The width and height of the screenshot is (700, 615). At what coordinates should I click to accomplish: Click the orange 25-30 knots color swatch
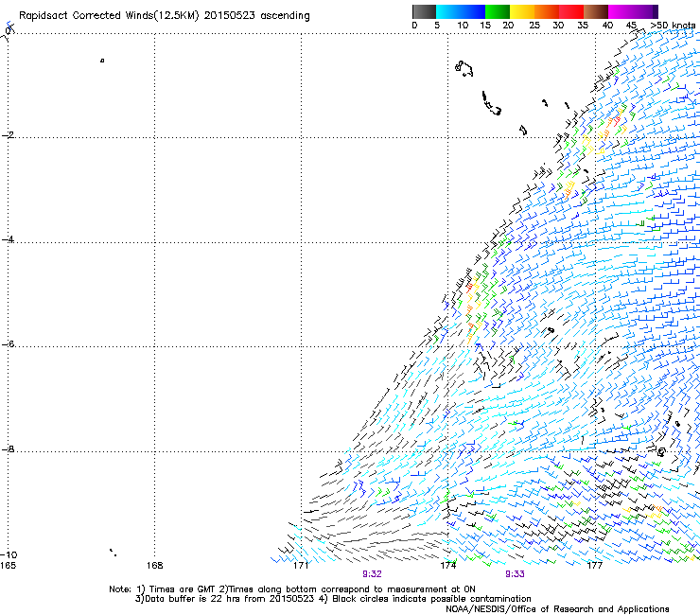[547, 11]
